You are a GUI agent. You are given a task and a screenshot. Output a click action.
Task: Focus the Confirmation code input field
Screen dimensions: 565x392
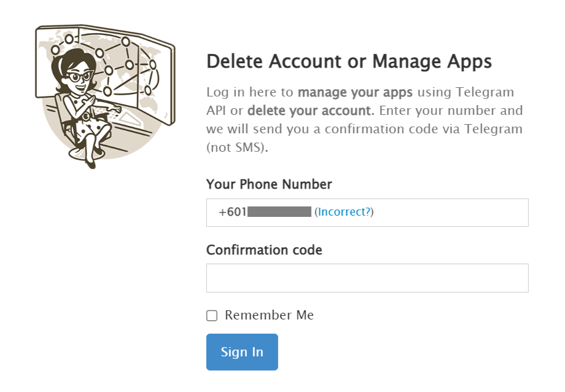click(x=367, y=278)
